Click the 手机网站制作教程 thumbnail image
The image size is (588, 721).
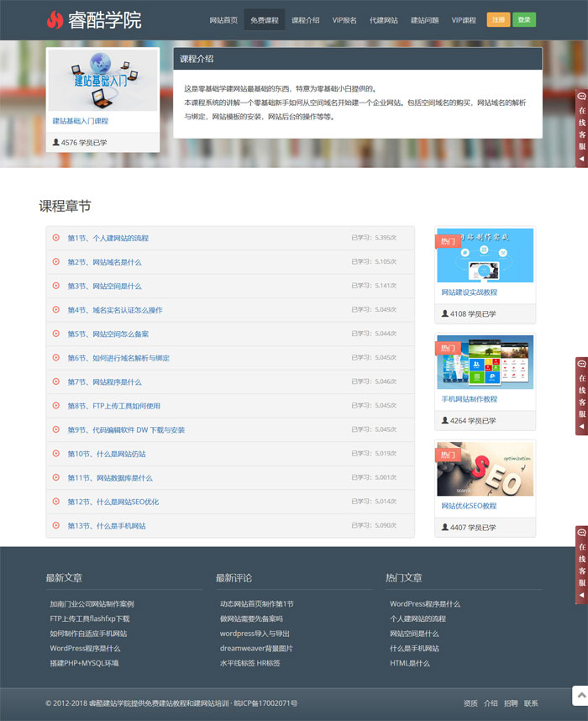pos(485,362)
